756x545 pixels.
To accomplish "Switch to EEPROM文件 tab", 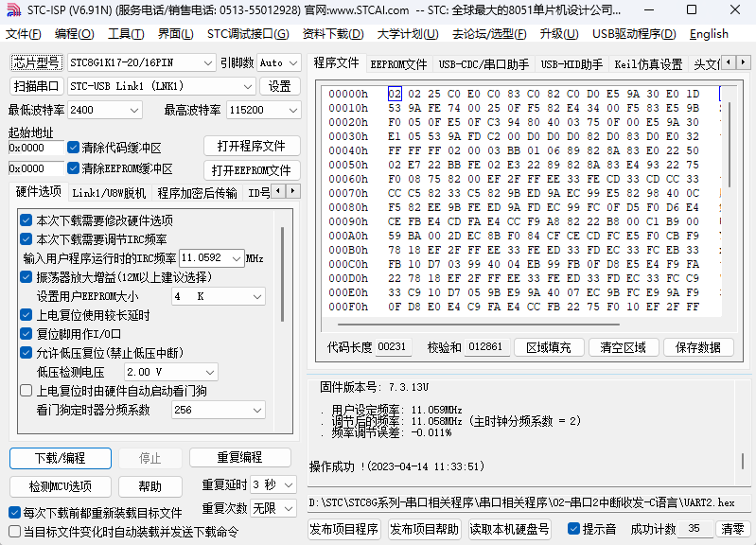I will [398, 64].
